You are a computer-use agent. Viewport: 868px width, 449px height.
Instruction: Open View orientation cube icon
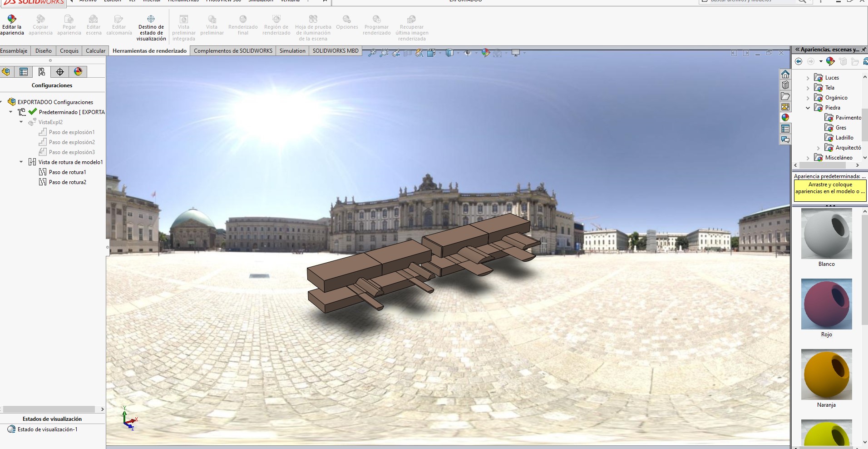[x=432, y=53]
